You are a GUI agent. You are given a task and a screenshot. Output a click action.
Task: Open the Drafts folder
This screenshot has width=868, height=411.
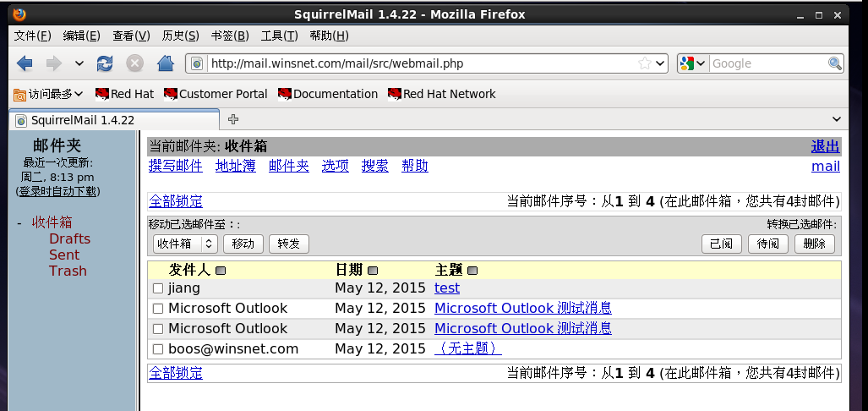click(x=70, y=238)
